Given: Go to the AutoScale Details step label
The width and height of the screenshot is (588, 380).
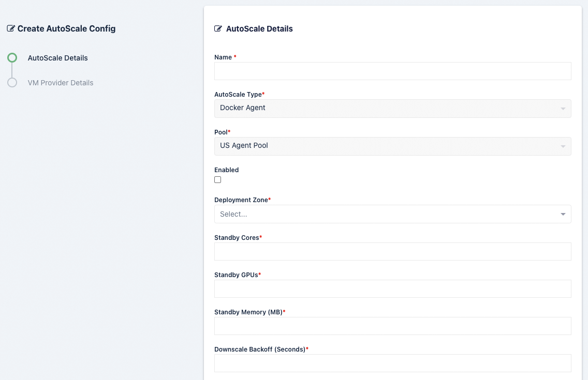Looking at the screenshot, I should point(58,58).
